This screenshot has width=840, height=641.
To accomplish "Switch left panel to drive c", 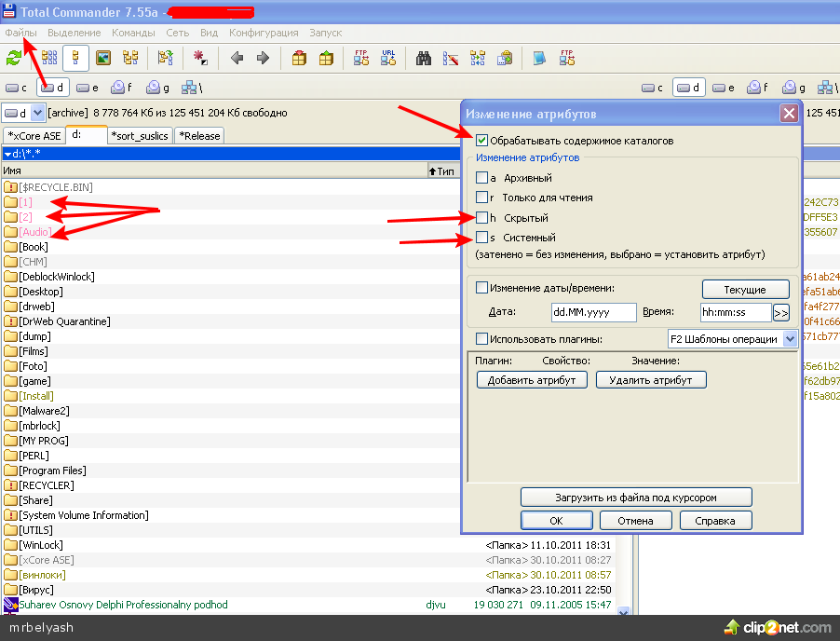I will click(x=16, y=88).
